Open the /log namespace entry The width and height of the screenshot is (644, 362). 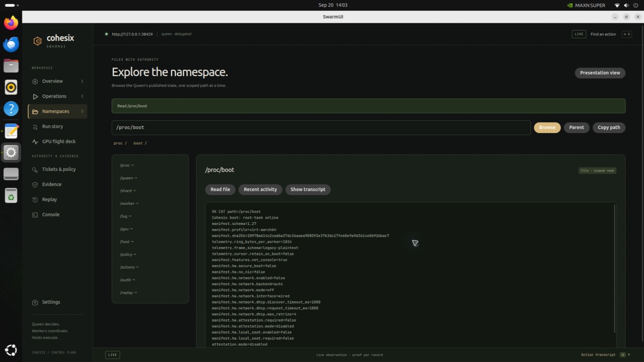point(125,216)
